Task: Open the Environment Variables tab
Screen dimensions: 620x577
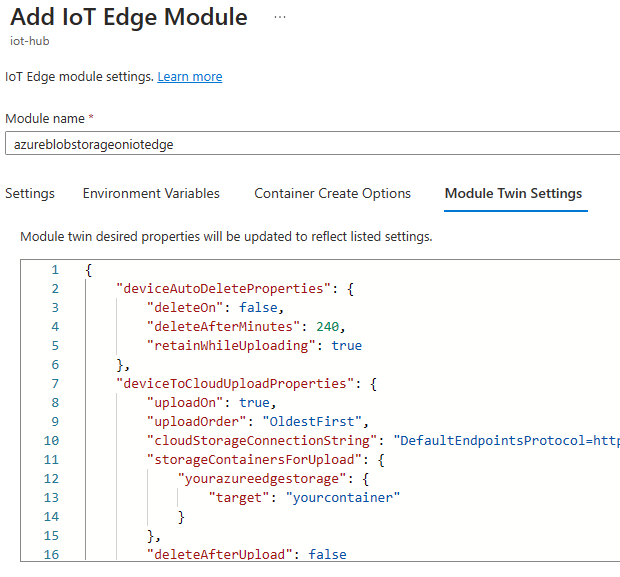Action: coord(151,194)
